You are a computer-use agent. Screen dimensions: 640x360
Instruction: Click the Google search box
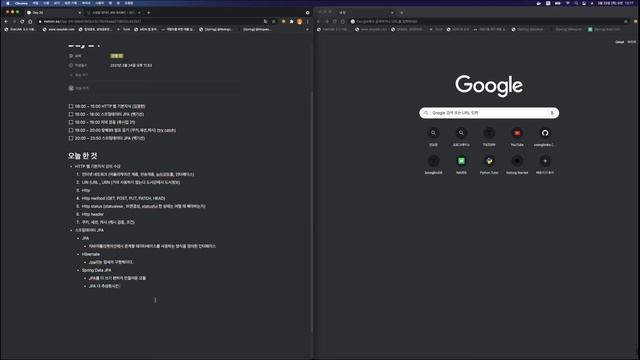pos(489,113)
